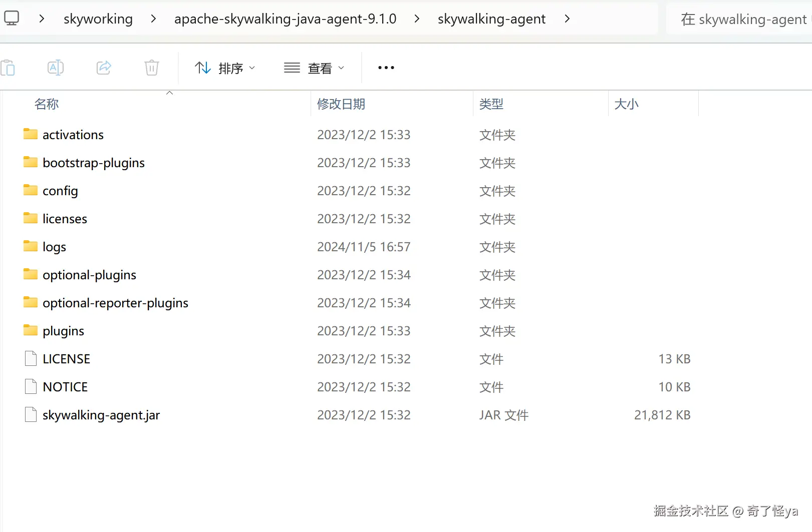Screen dimensions: 812x532
Task: Select the bootstrap-plugins folder icon
Action: pos(31,162)
